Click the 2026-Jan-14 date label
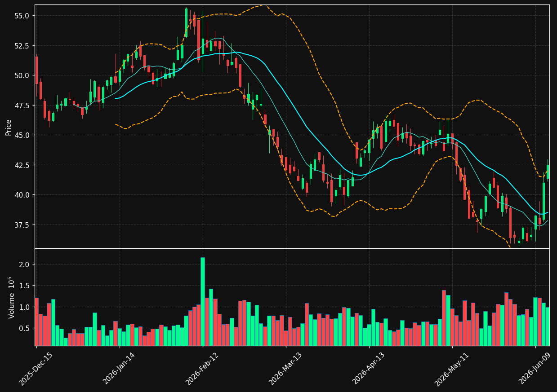The image size is (557, 392). (119, 369)
